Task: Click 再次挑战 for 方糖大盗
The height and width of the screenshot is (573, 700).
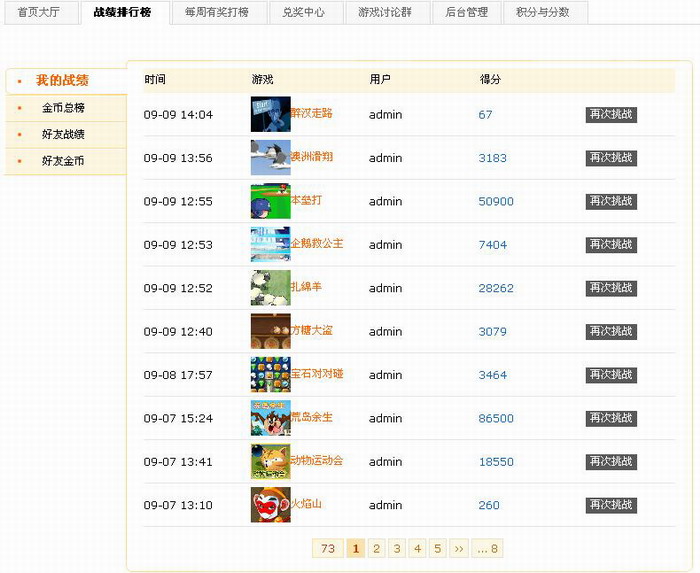Action: tap(611, 332)
